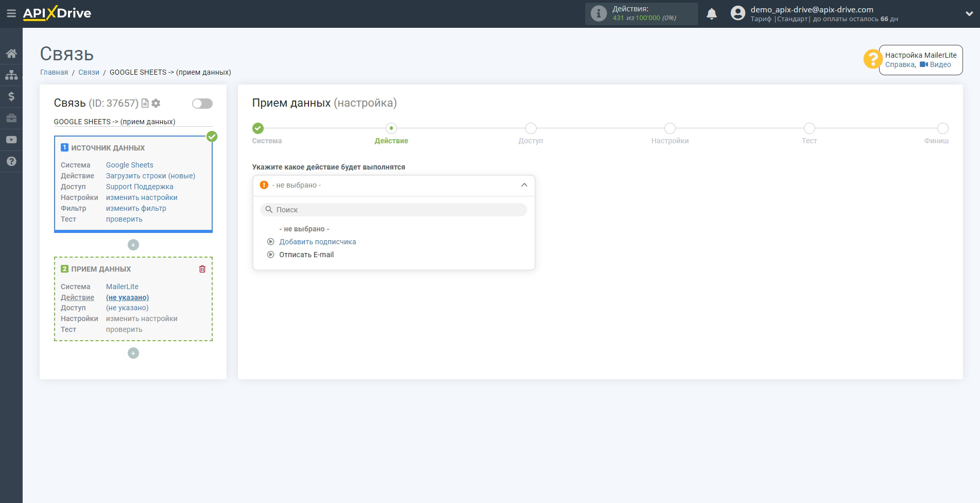
Task: Click the connection name field
Action: pos(133,122)
